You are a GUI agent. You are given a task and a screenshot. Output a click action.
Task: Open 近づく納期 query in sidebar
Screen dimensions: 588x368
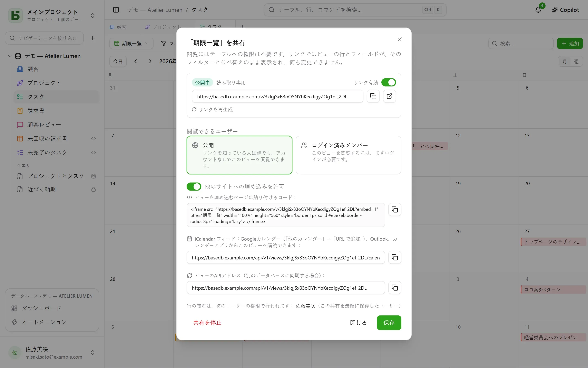56,189
